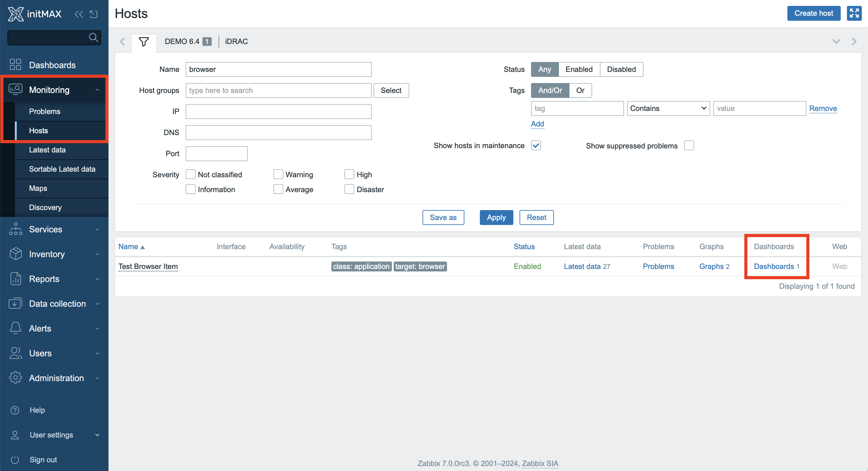The height and width of the screenshot is (471, 868).
Task: Open Latest data in Monitoring menu
Action: pos(47,150)
